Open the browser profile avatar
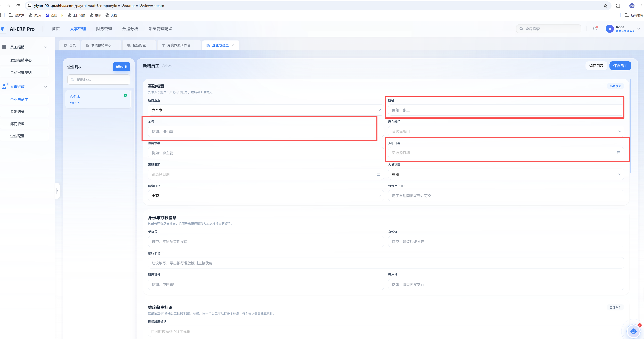This screenshot has width=644, height=339. coord(632,5)
